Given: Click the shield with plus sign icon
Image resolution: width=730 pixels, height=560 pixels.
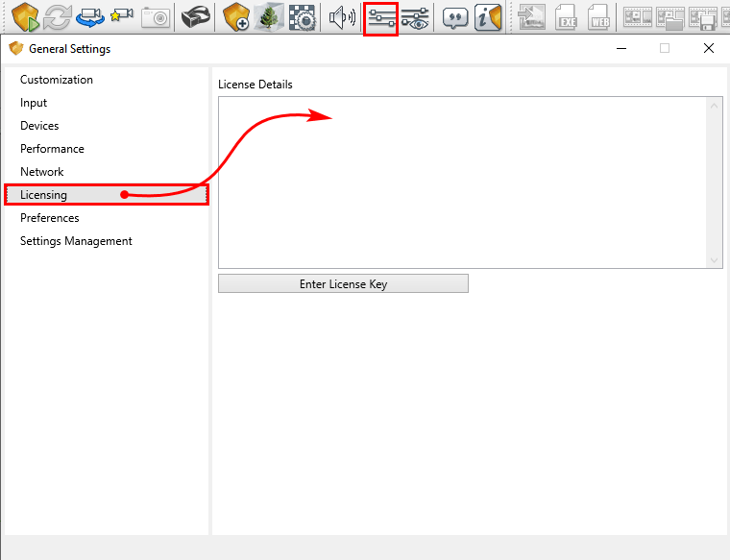Looking at the screenshot, I should (236, 17).
